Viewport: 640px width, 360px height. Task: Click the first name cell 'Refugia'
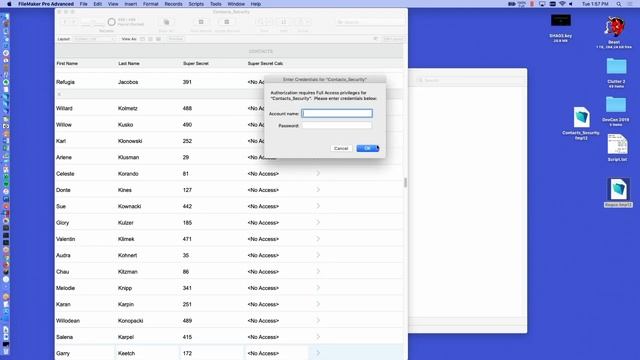click(x=65, y=82)
